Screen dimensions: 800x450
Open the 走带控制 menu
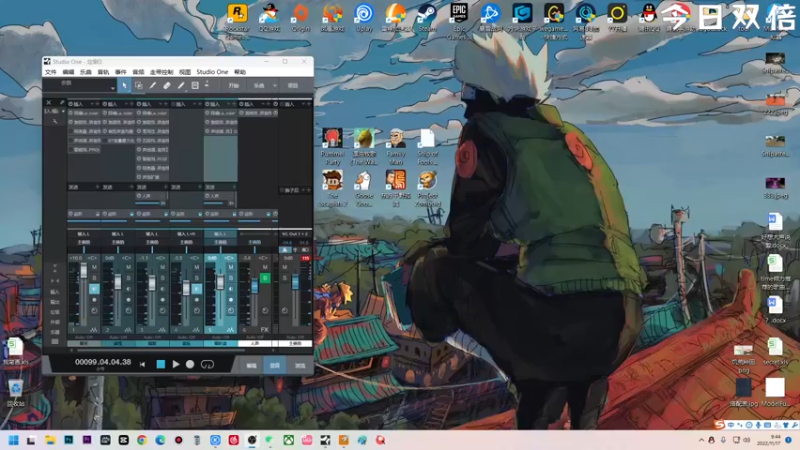162,72
